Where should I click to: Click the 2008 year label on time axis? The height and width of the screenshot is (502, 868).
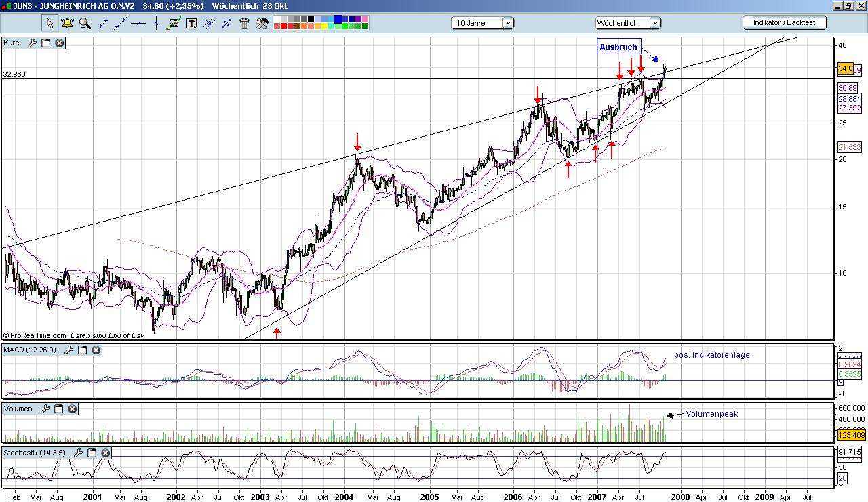click(x=681, y=497)
